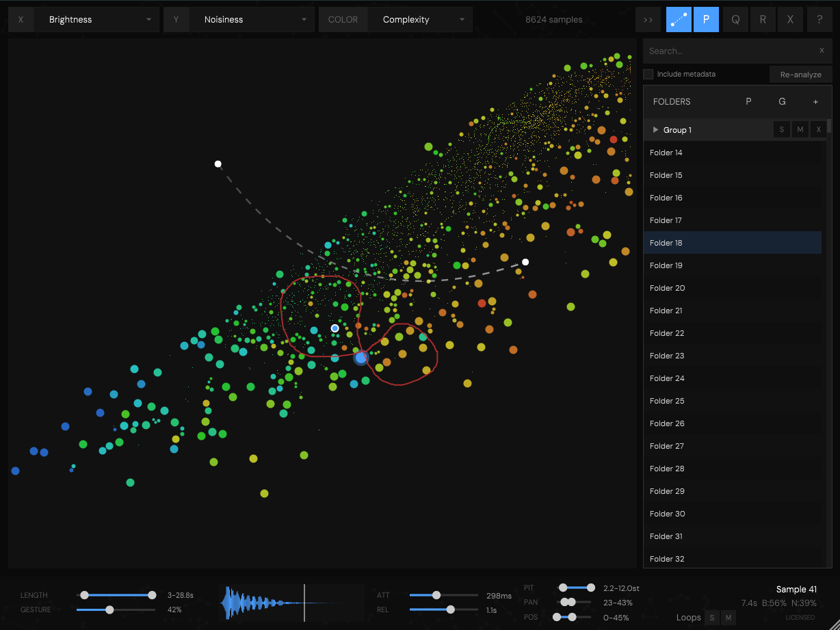Expand Group 1 with its triangle

655,130
